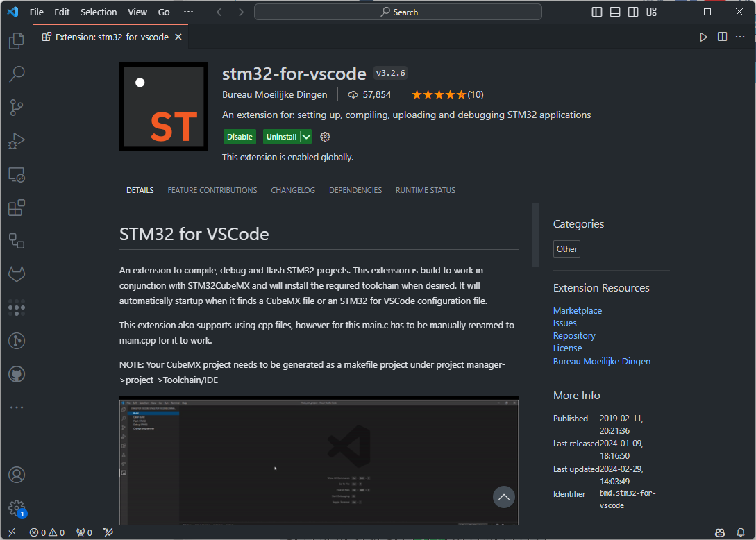Open the Repository resource link
This screenshot has height=540, width=756.
coord(574,335)
